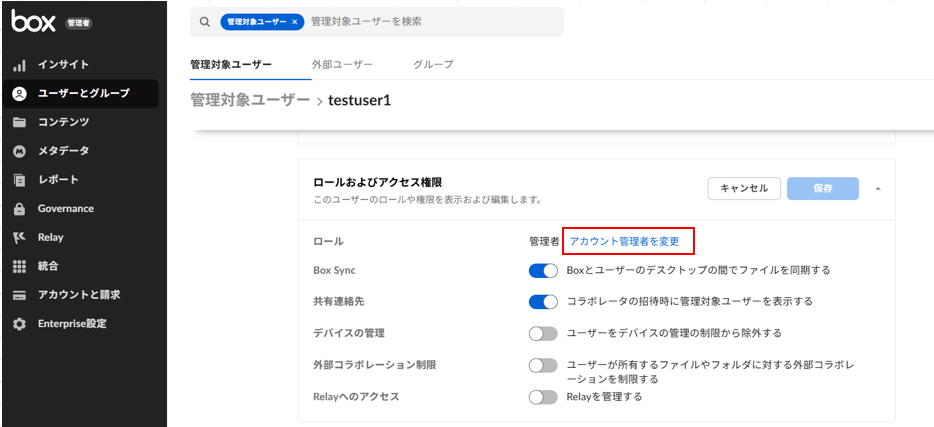
Task: Click the Relay flag icon
Action: point(19,238)
